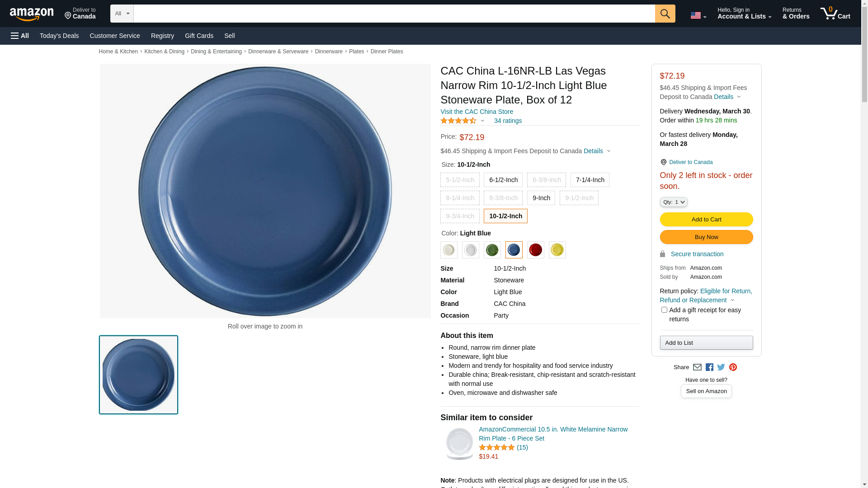Select the 7-1/4-Inch size option
The width and height of the screenshot is (868, 488).
(x=590, y=180)
